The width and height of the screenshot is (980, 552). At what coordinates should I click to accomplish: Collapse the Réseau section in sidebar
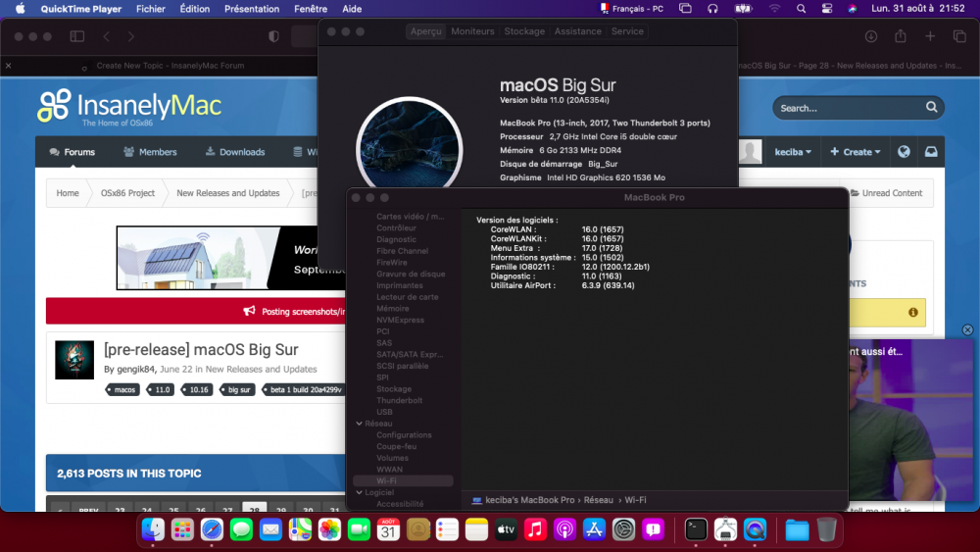(360, 424)
